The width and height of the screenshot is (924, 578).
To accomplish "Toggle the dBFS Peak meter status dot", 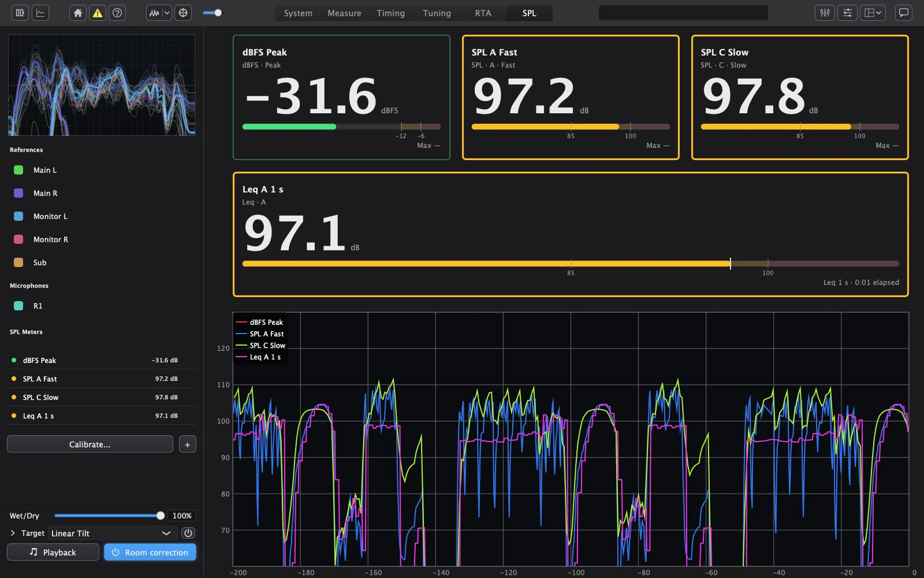I will 14,360.
